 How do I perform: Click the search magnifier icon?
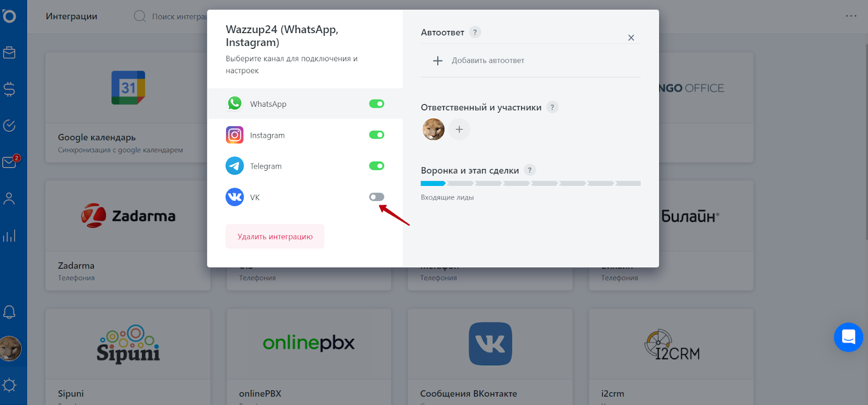click(140, 16)
